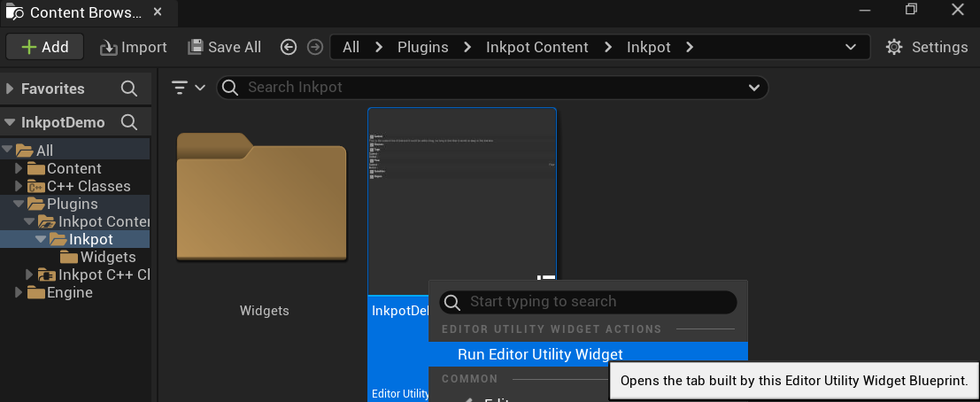Select the All folder in tree
Viewport: 980px width, 402px height.
tap(44, 151)
